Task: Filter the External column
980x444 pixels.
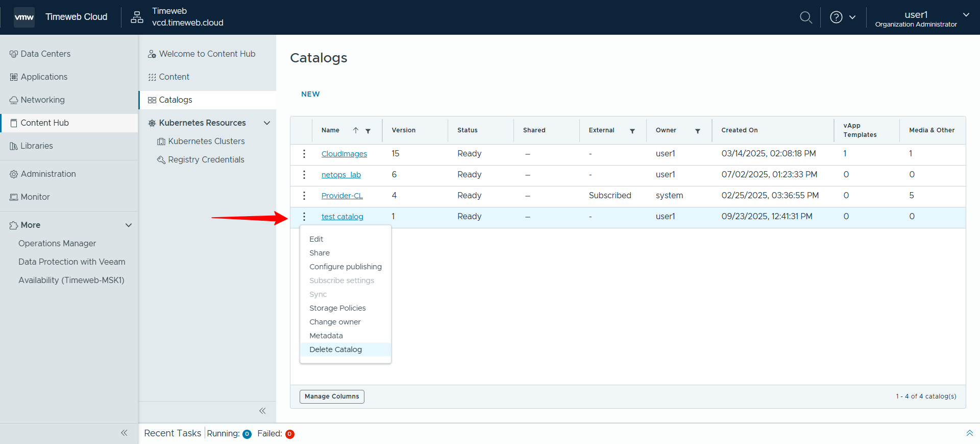Action: pos(632,131)
